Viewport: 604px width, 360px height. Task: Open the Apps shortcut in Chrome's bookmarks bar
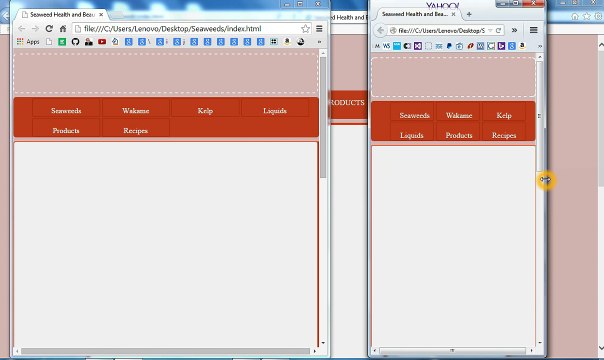(x=28, y=42)
